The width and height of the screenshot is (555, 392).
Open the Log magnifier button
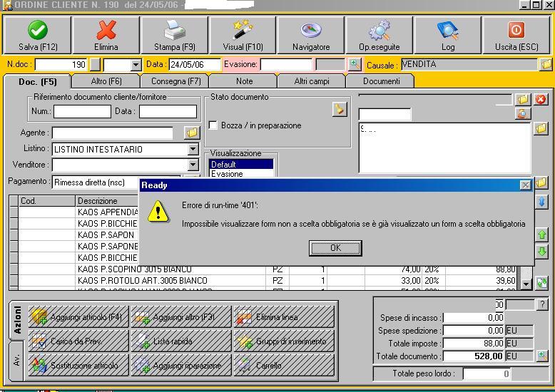click(x=448, y=35)
